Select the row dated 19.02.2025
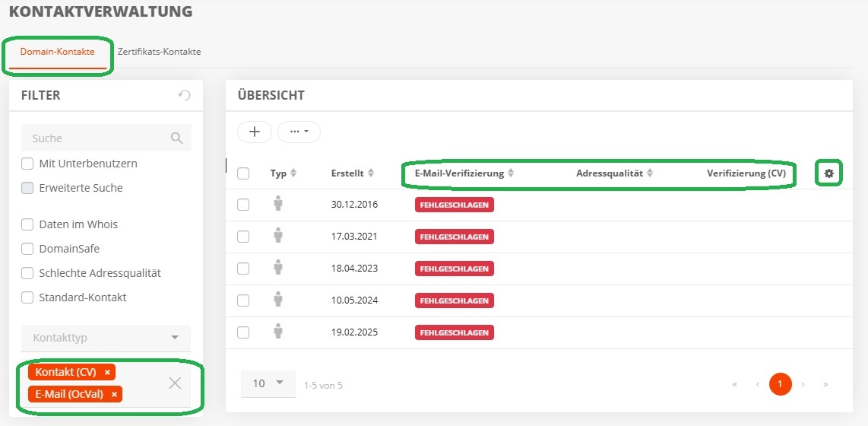868x426 pixels. point(243,333)
